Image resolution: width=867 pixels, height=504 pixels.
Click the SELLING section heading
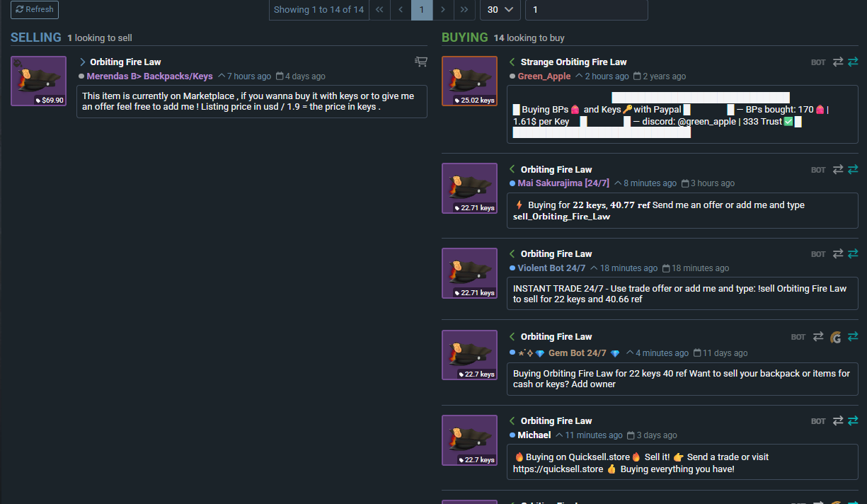pyautogui.click(x=36, y=38)
